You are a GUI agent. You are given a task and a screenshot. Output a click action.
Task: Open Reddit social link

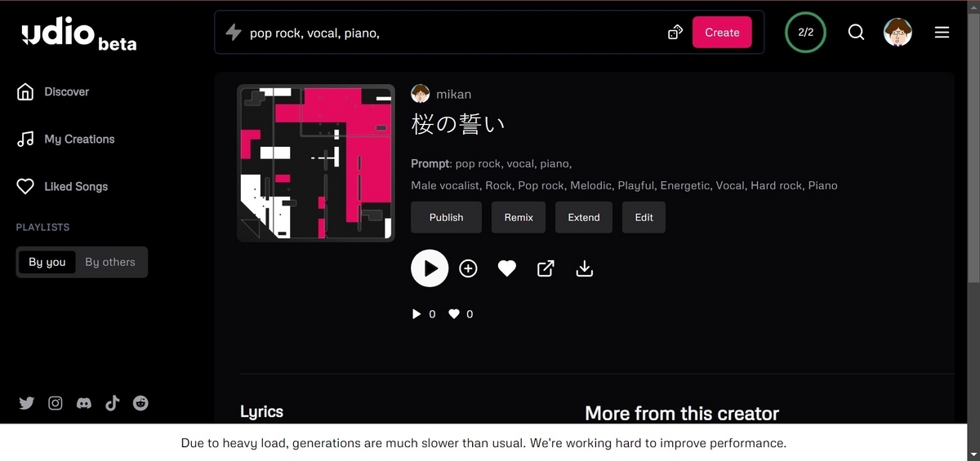[140, 403]
